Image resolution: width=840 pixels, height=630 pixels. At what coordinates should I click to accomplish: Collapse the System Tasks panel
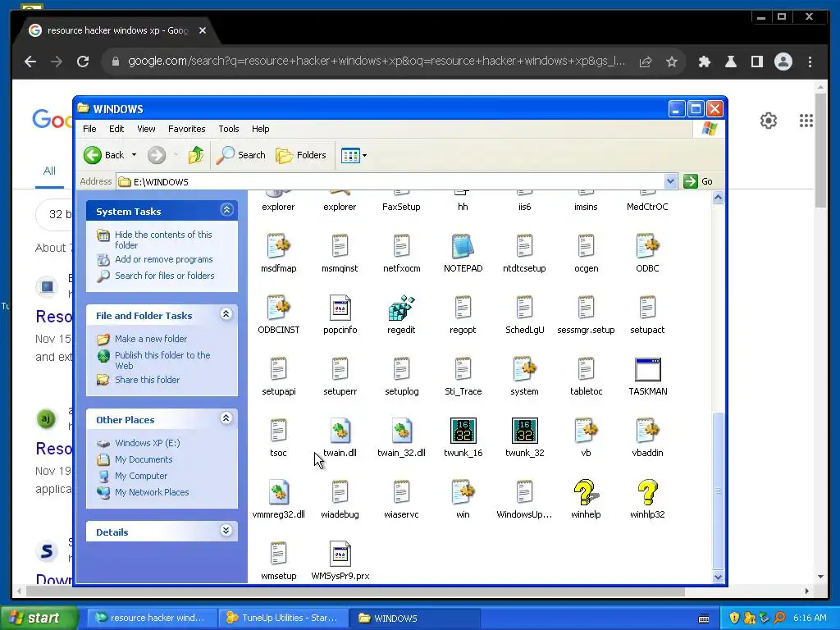226,210
